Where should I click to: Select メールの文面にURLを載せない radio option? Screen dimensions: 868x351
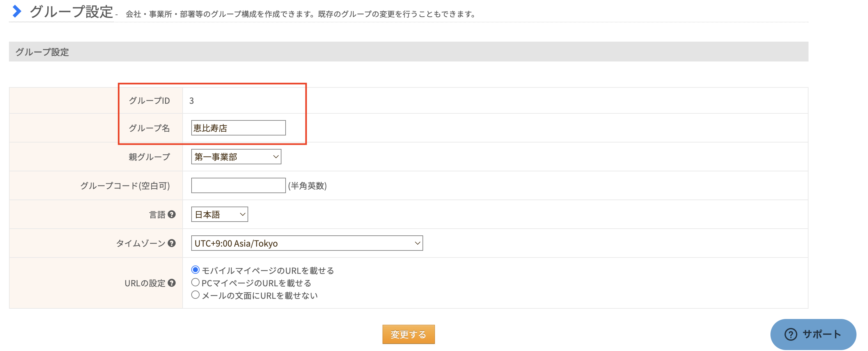(x=195, y=295)
